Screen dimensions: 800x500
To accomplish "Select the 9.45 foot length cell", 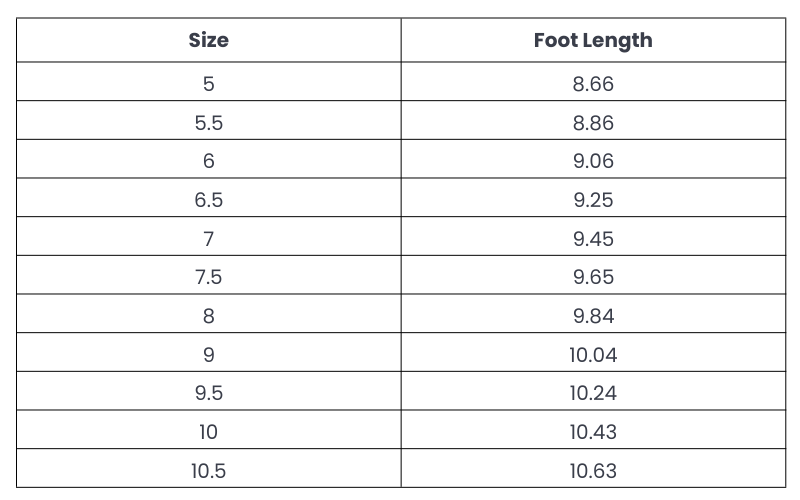I will (x=593, y=239).
